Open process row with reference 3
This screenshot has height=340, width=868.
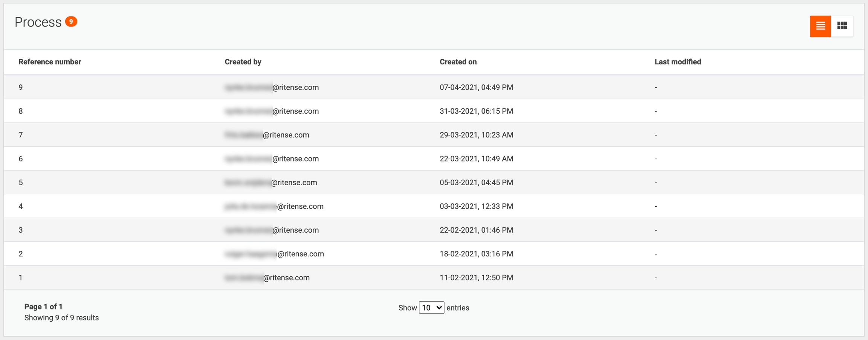click(21, 230)
